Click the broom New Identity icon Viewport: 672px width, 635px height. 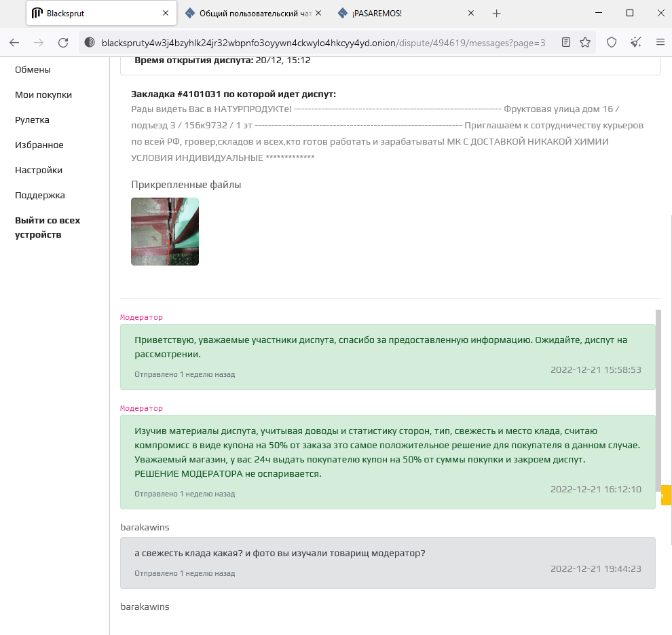click(x=636, y=43)
